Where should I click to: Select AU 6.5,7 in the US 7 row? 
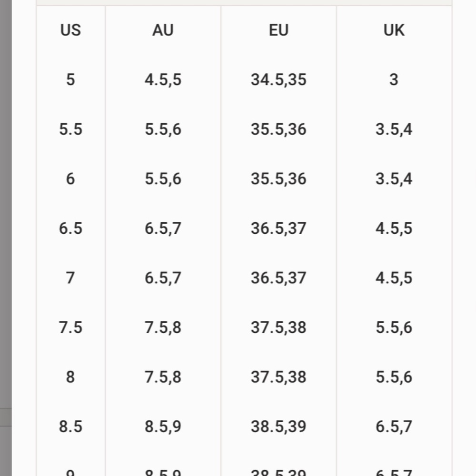[x=163, y=278]
